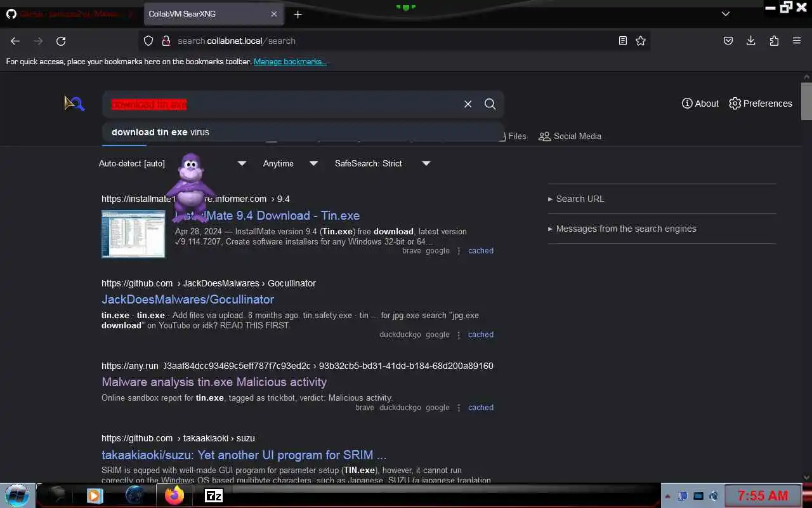Clear the search query with X

[468, 104]
